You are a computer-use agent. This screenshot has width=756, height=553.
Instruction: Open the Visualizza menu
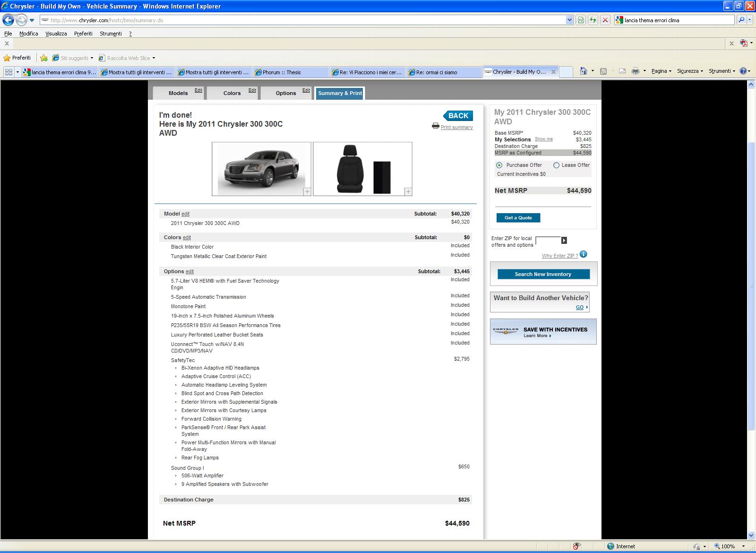(56, 34)
